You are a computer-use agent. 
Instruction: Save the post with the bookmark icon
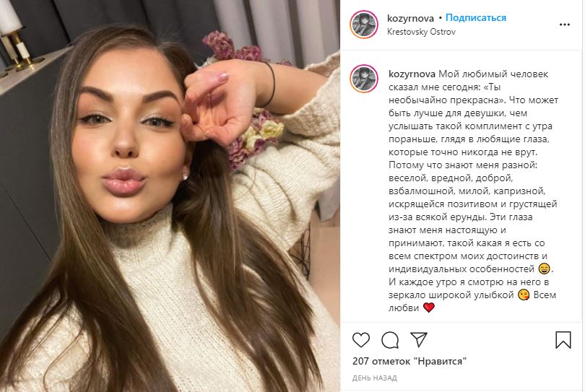(x=563, y=340)
